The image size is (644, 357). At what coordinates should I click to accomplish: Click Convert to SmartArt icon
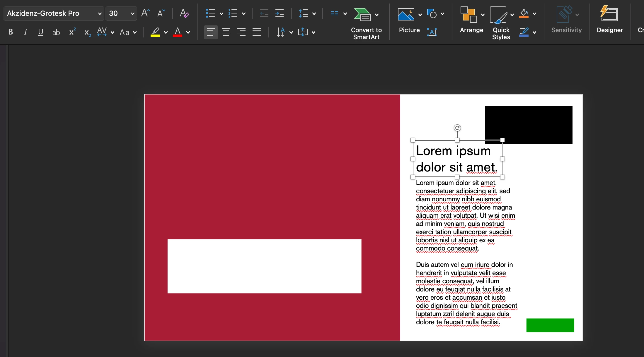tap(362, 14)
